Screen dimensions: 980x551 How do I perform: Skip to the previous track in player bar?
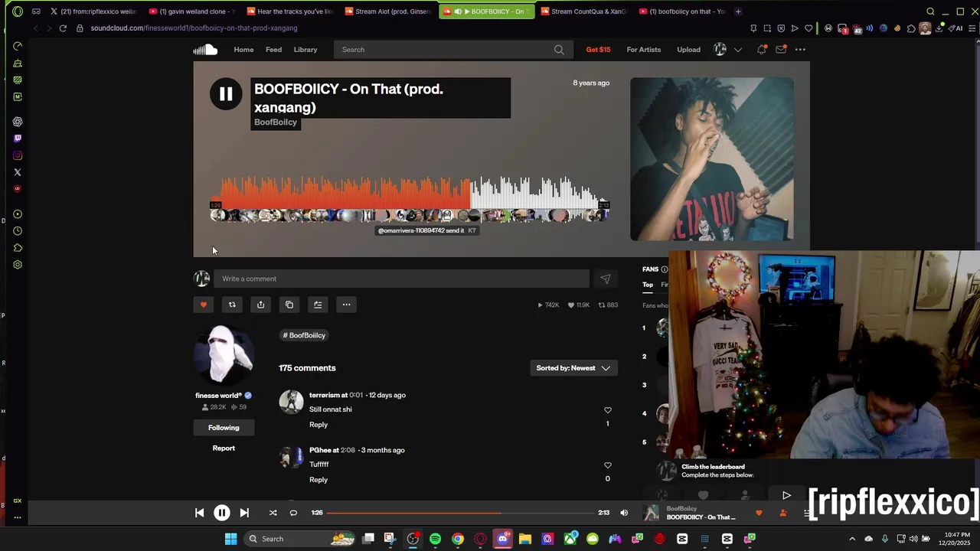pos(200,513)
